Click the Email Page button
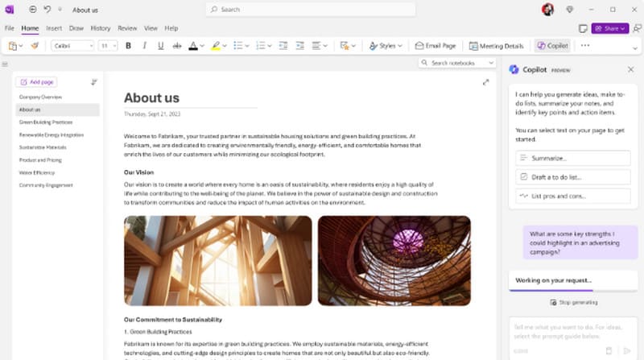644x360 pixels. pyautogui.click(x=436, y=46)
